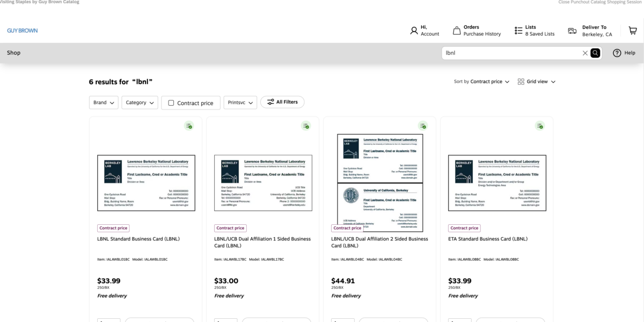Viewport: 644px width, 322px height.
Task: Click list icon on ETA Standard card
Action: tap(540, 126)
